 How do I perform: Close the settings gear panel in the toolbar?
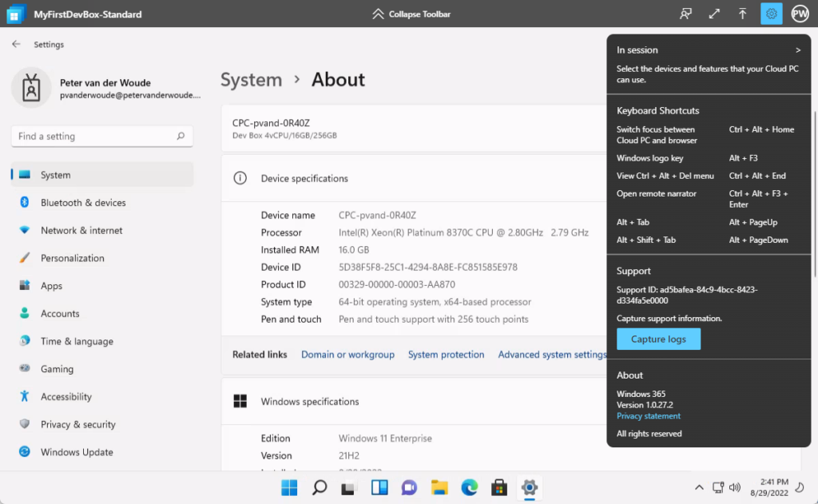click(x=771, y=14)
